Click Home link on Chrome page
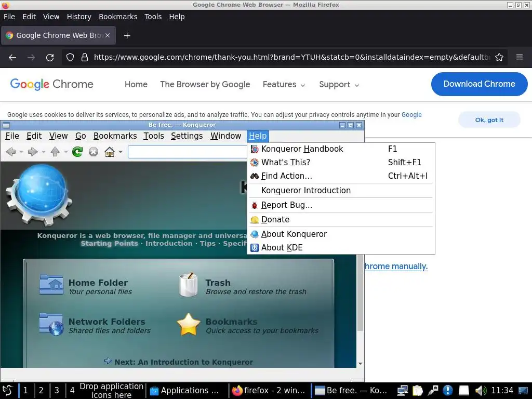This screenshot has height=399, width=532. [x=136, y=85]
